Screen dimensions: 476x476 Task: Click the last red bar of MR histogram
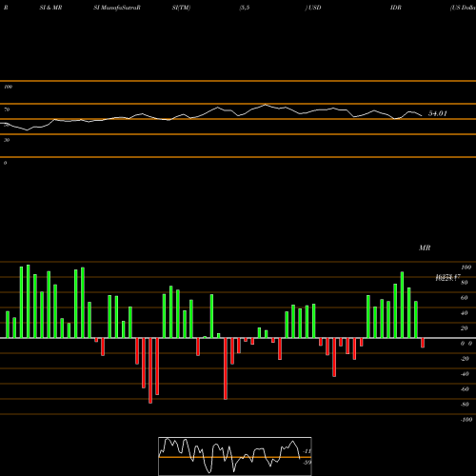pos(423,343)
